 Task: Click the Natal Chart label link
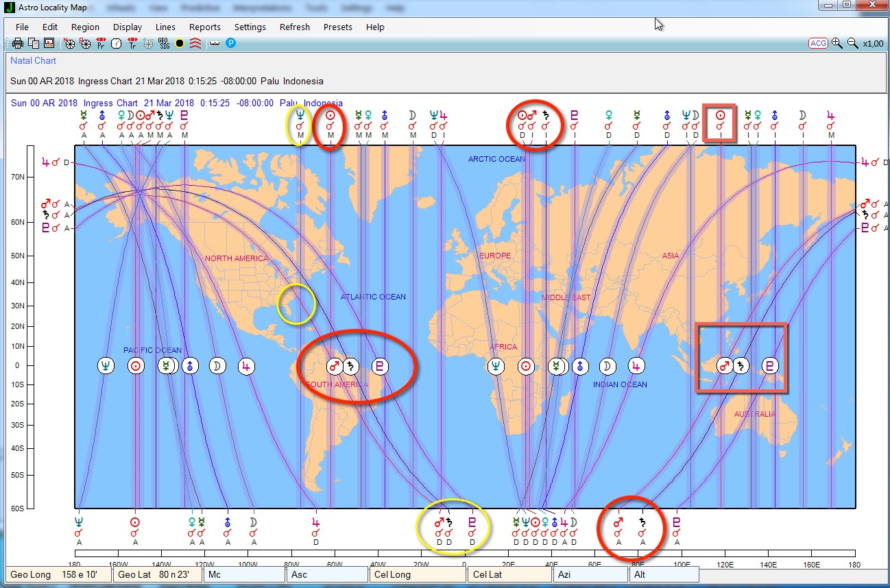pyautogui.click(x=33, y=61)
